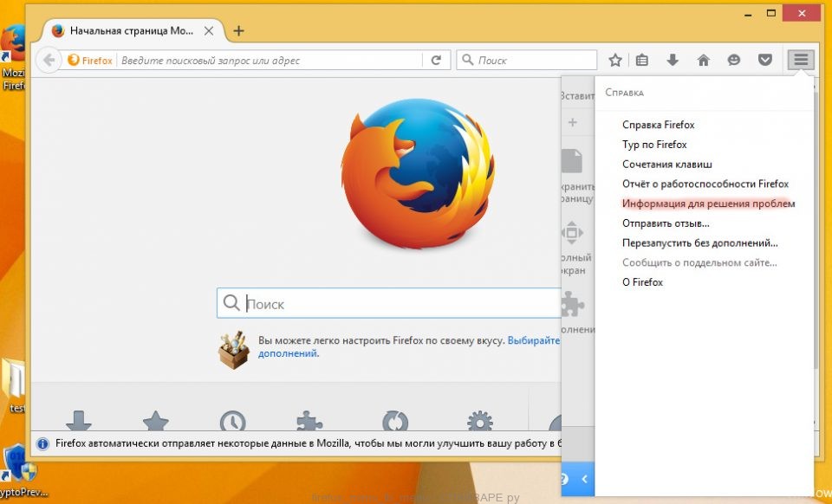Click the back arrow button
The height and width of the screenshot is (504, 832).
49,60
